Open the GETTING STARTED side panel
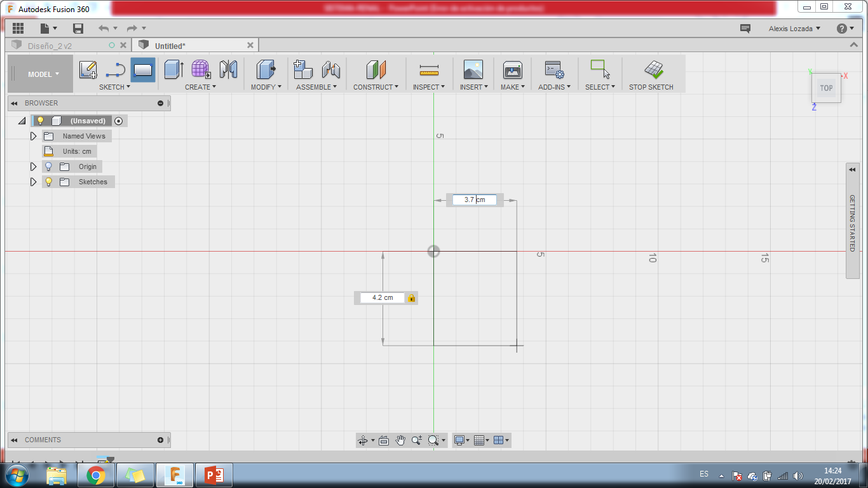The height and width of the screenshot is (488, 868). (853, 220)
